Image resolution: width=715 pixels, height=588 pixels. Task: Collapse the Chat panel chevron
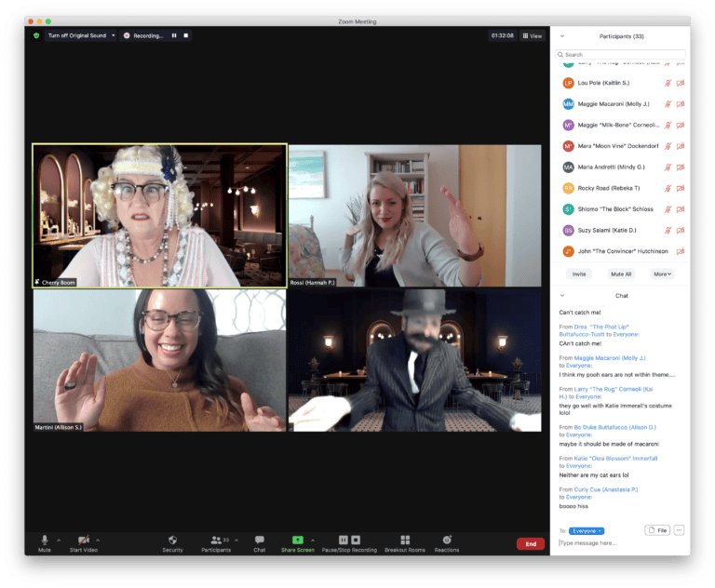pyautogui.click(x=562, y=295)
